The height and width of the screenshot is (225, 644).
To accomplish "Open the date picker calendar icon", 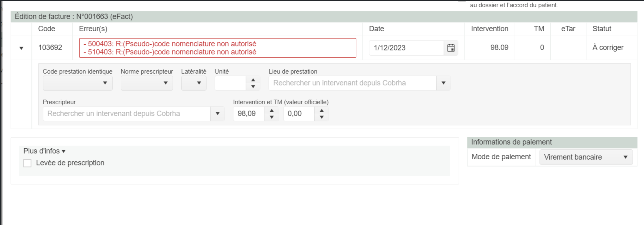I will [451, 48].
